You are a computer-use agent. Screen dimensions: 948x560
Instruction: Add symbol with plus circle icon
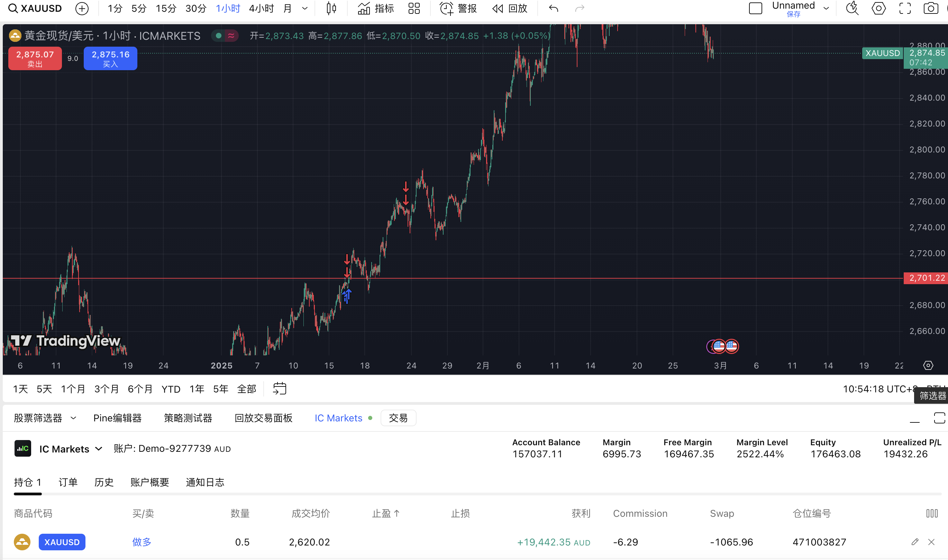pos(82,8)
